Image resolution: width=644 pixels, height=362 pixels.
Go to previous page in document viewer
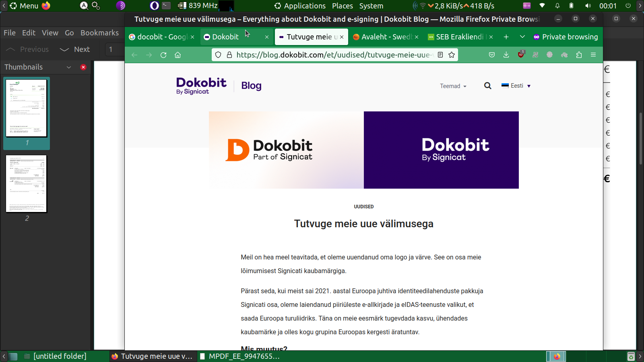(27, 49)
